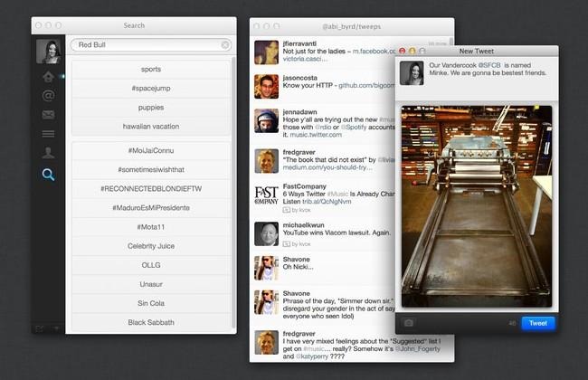Viewport: 588px width, 380px height.
Task: Open trib.al link in FastCompany tweet
Action: pos(327,202)
